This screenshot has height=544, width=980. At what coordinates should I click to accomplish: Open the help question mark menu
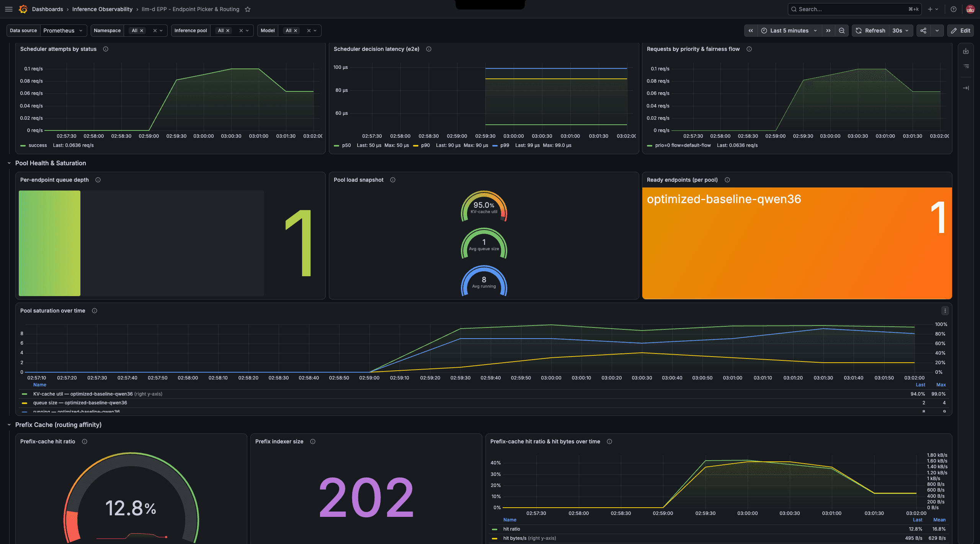click(x=954, y=9)
